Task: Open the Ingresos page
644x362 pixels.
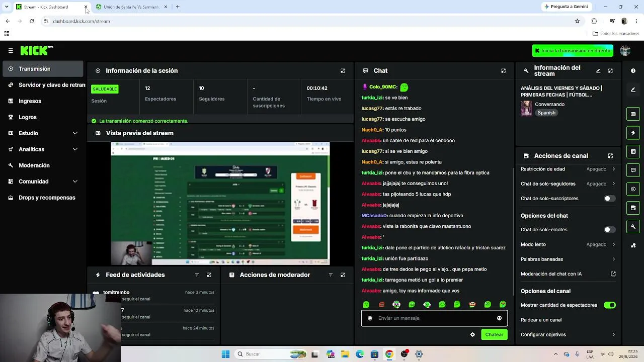Action: [43, 101]
